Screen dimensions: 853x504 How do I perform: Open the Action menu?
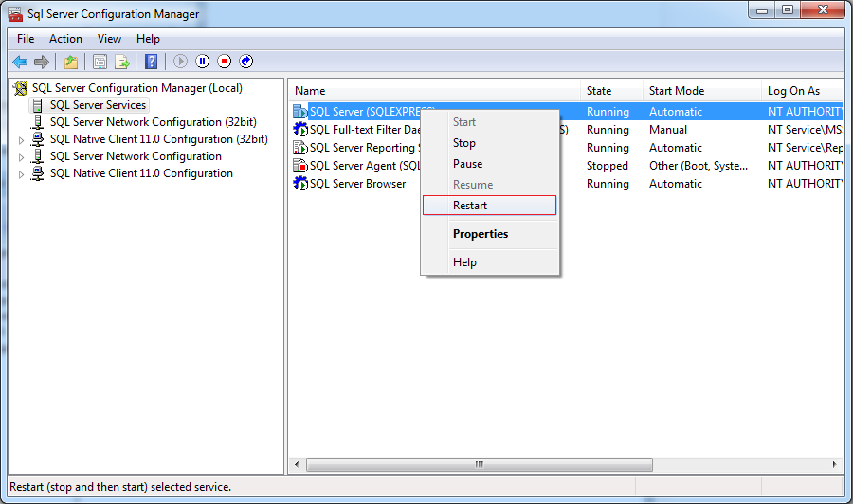coord(65,39)
